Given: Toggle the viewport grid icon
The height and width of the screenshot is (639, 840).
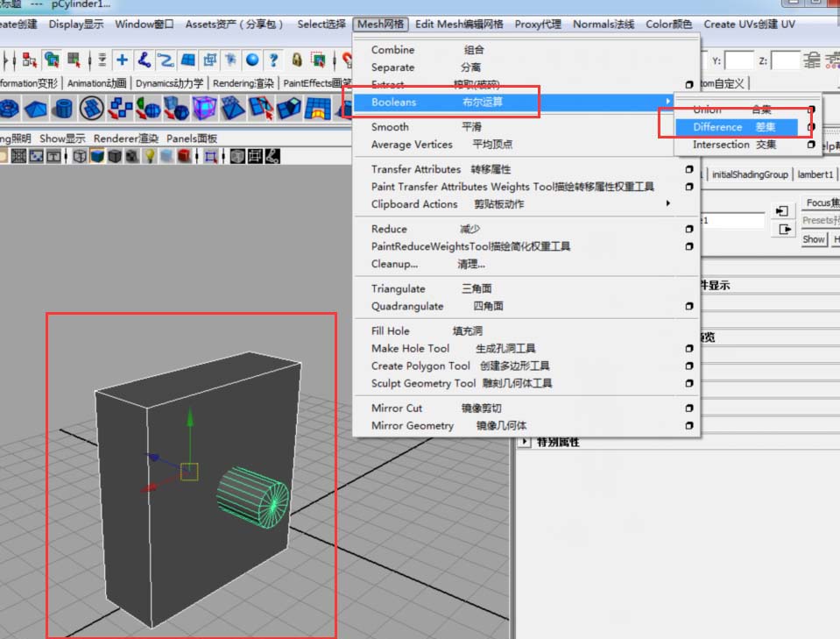Looking at the screenshot, I should click(18, 156).
